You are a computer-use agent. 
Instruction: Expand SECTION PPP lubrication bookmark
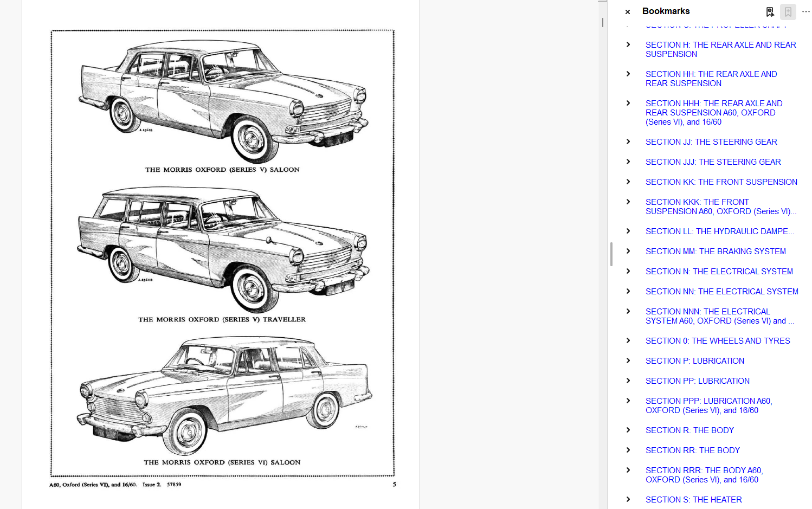click(x=628, y=401)
